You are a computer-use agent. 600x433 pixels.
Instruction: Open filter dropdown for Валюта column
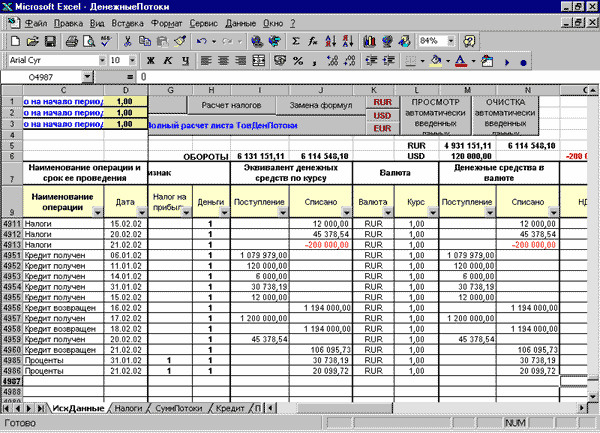tap(388, 212)
